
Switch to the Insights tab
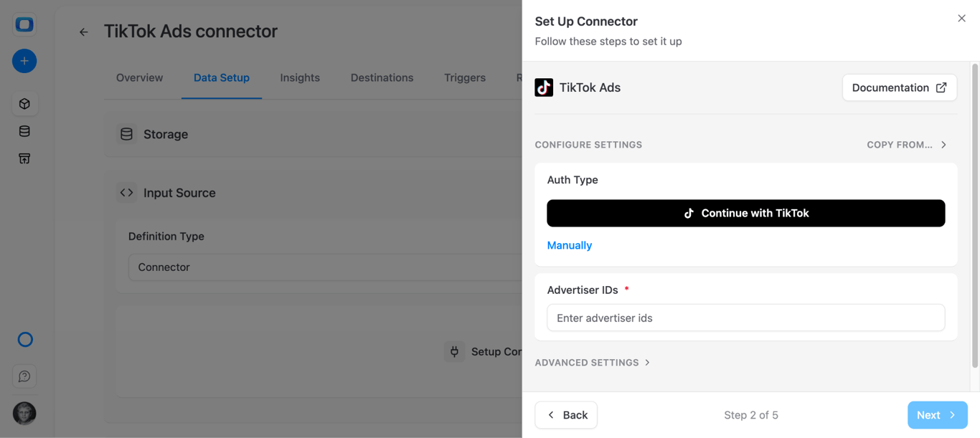tap(300, 77)
